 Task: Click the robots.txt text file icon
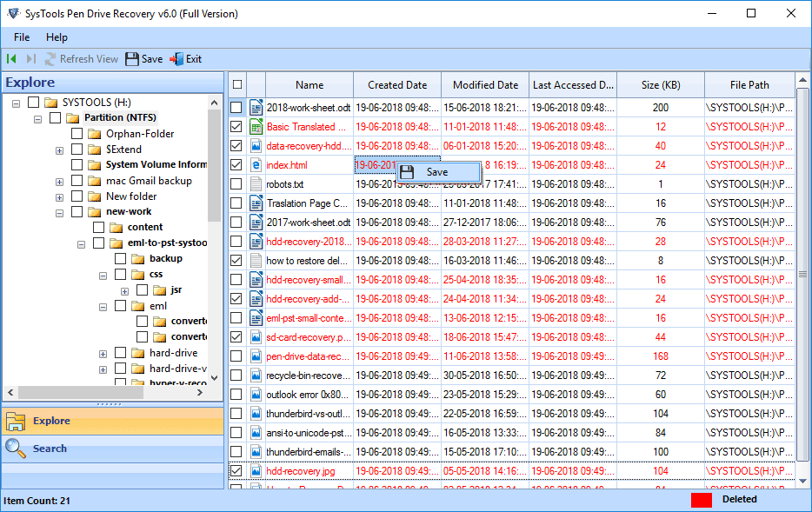coord(256,184)
